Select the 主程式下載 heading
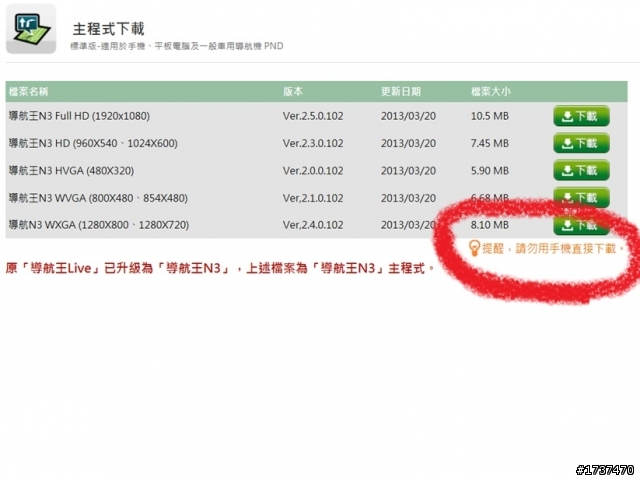Screen dimensions: 640x478 pos(109,29)
